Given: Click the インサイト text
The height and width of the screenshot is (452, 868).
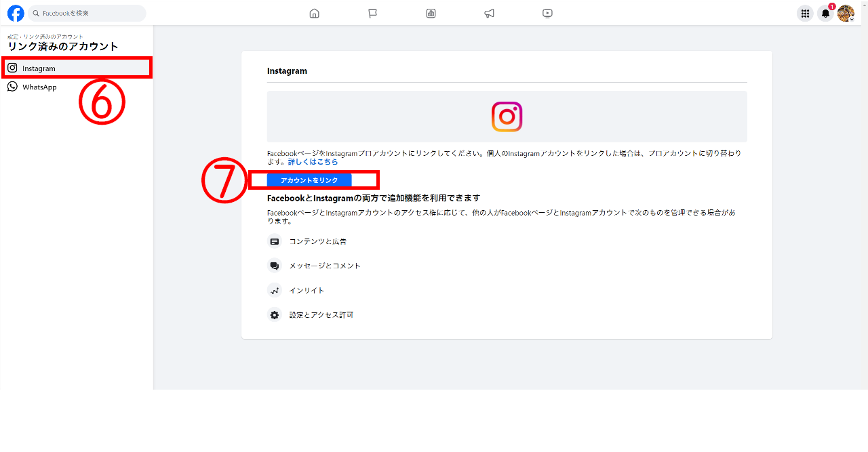Looking at the screenshot, I should (307, 290).
